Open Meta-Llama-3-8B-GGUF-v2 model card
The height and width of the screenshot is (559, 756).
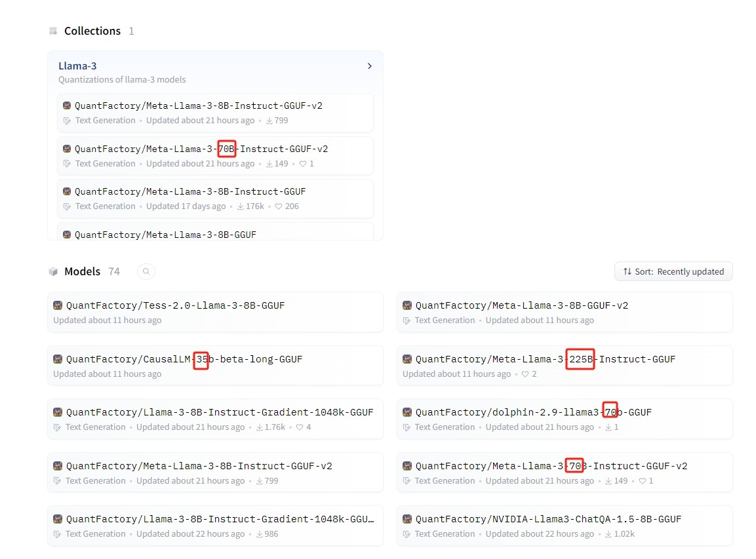point(565,312)
